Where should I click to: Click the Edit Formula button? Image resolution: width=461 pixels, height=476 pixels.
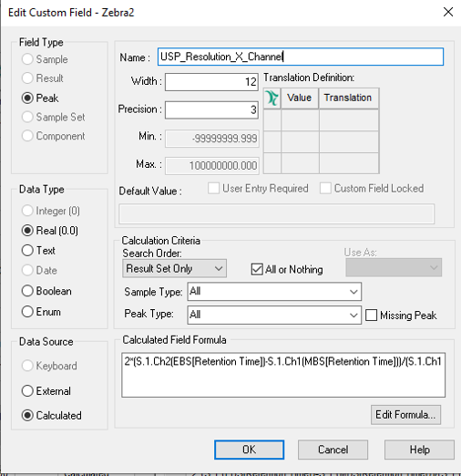[405, 415]
